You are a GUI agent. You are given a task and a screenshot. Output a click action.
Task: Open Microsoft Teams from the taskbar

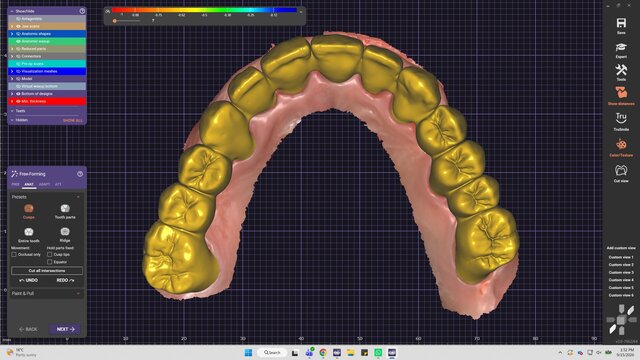click(309, 352)
